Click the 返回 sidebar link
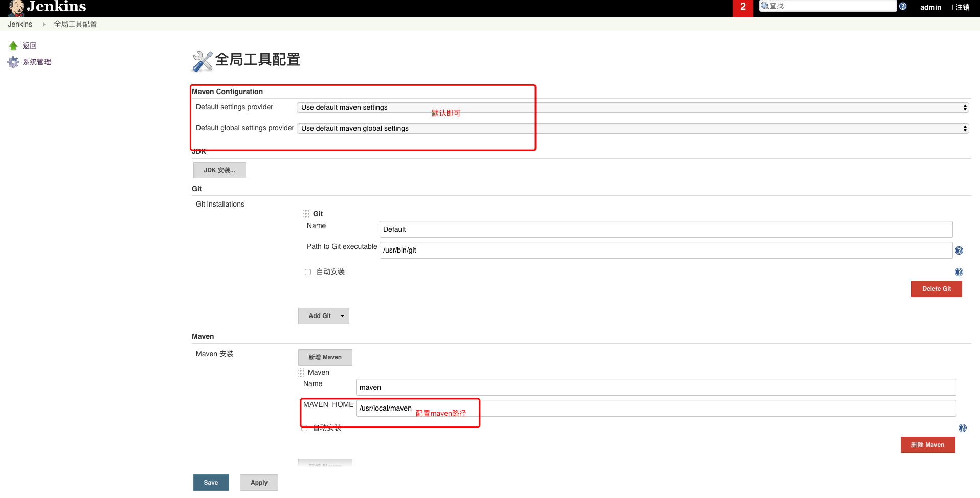Viewport: 980px width, 498px height. 30,46
